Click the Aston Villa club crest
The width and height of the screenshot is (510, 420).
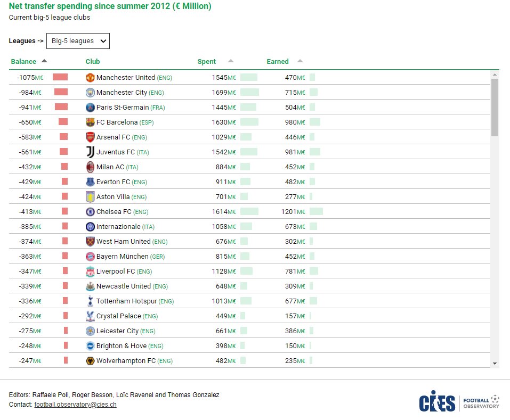point(90,197)
